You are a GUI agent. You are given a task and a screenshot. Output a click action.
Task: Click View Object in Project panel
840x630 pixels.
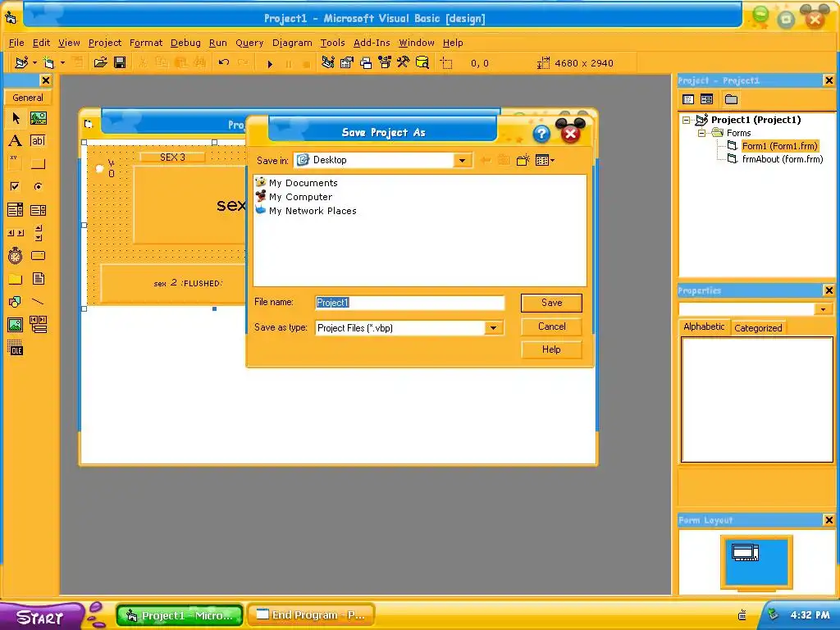click(x=706, y=99)
